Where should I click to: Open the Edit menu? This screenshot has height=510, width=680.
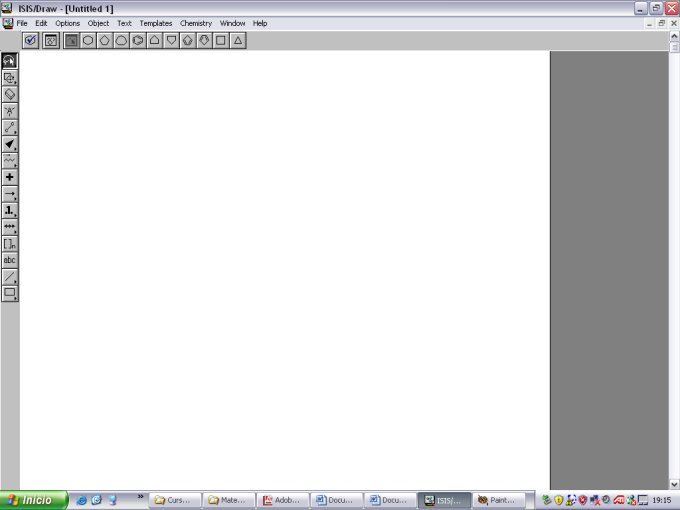[41, 23]
